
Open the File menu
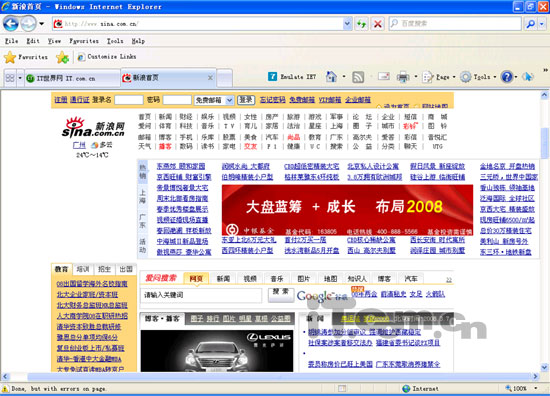coord(11,41)
